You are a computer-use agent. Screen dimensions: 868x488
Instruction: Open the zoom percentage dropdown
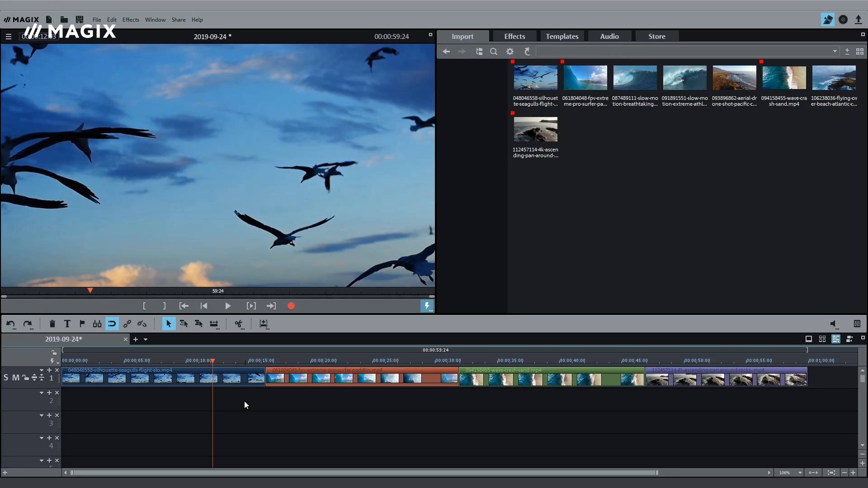pyautogui.click(x=800, y=473)
